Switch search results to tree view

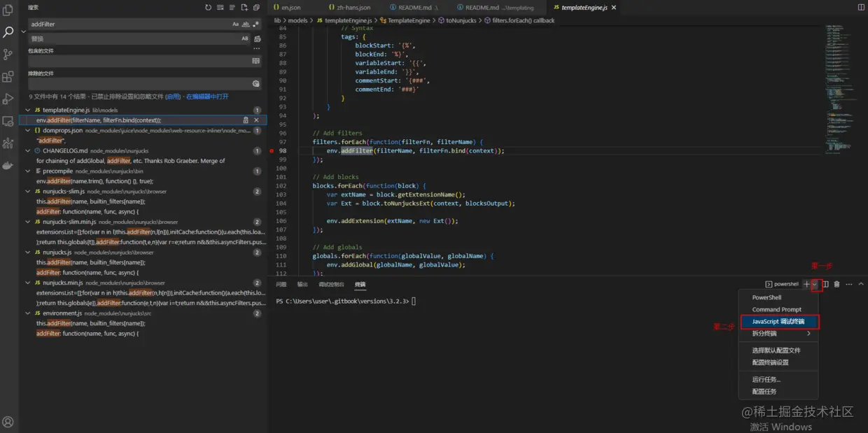click(232, 8)
